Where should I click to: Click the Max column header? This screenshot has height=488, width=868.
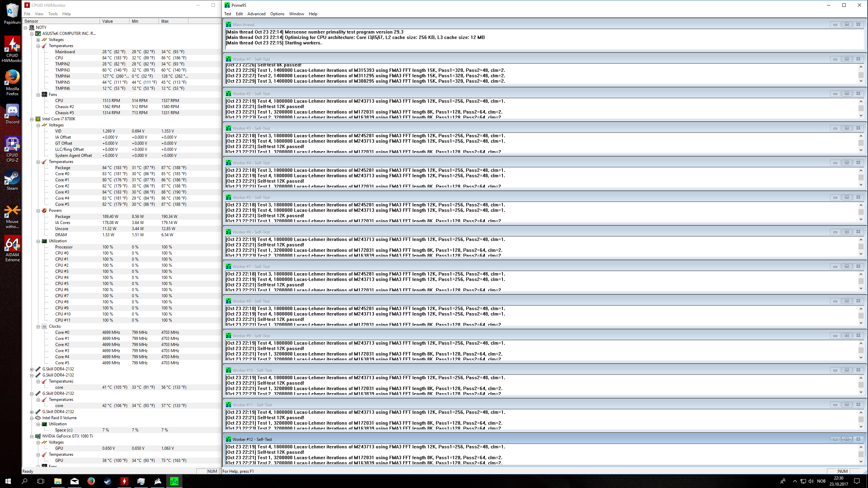174,21
